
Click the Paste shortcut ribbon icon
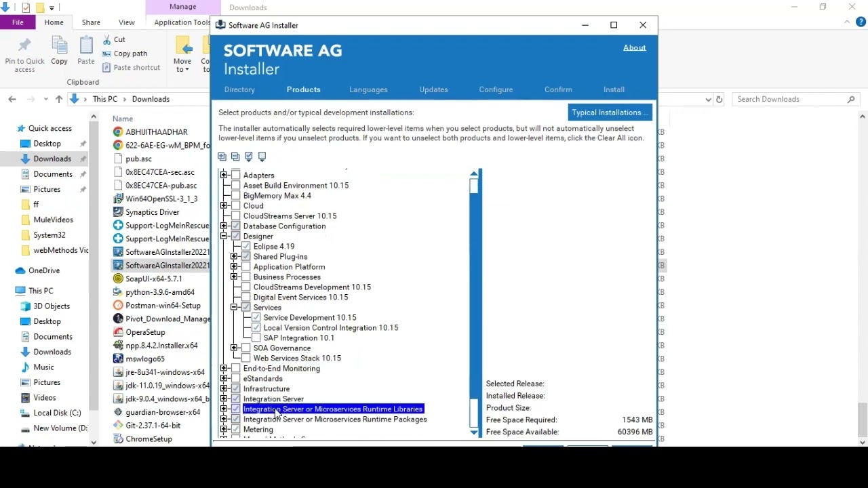107,67
